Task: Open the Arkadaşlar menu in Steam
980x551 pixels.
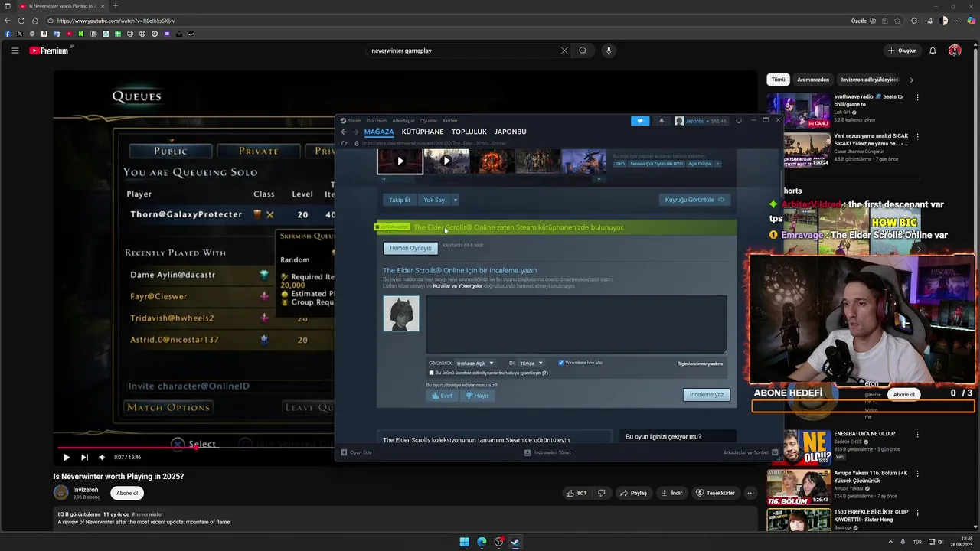Action: pos(403,121)
